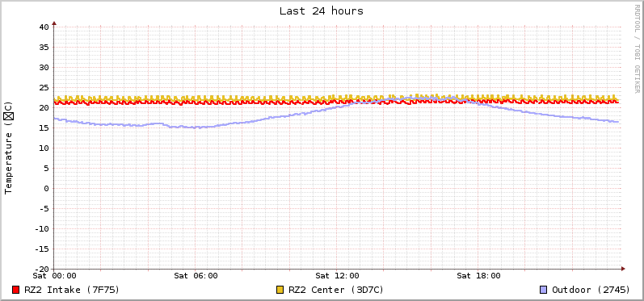The image size is (644, 301).
Task: Click the 'Sat 12:00' x-axis label
Action: 337,275
